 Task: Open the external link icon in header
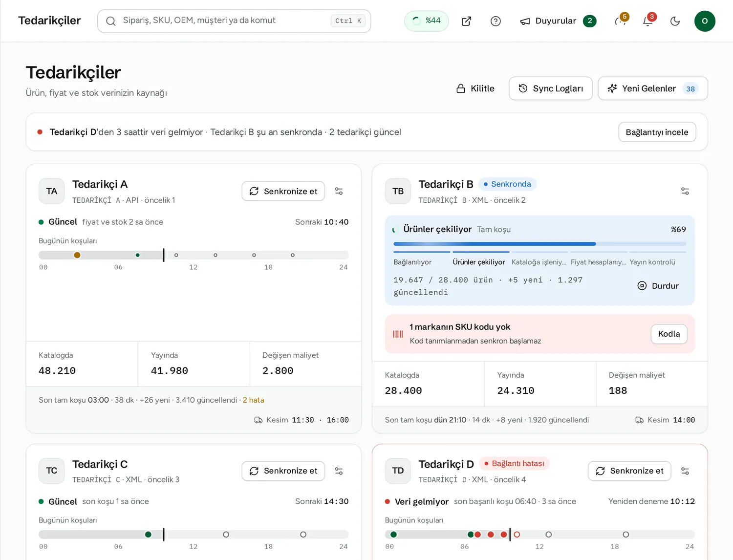tap(466, 21)
